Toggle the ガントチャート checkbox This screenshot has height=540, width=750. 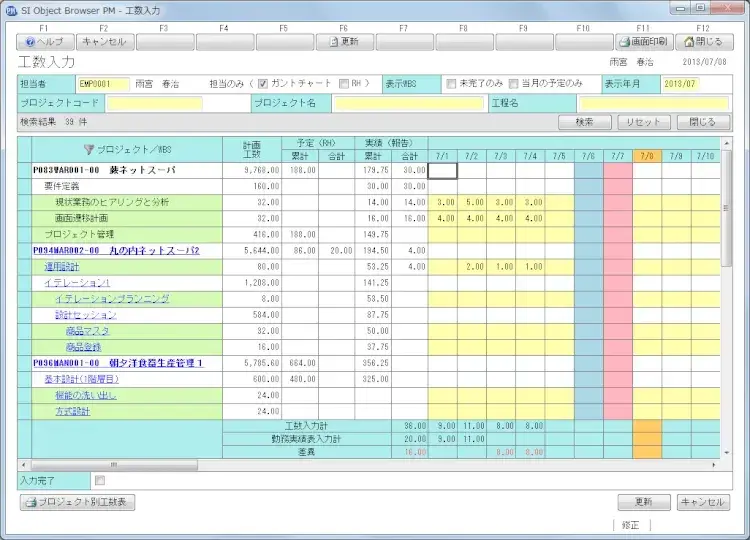[263, 84]
